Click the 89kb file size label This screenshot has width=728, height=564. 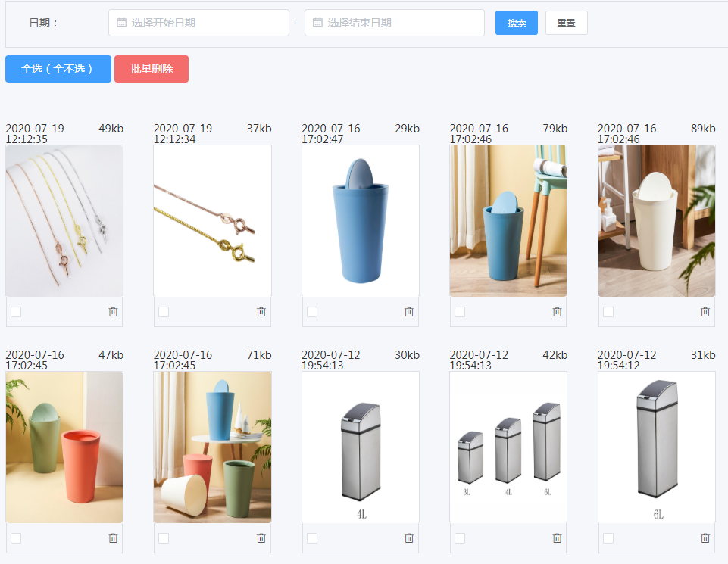click(x=703, y=129)
